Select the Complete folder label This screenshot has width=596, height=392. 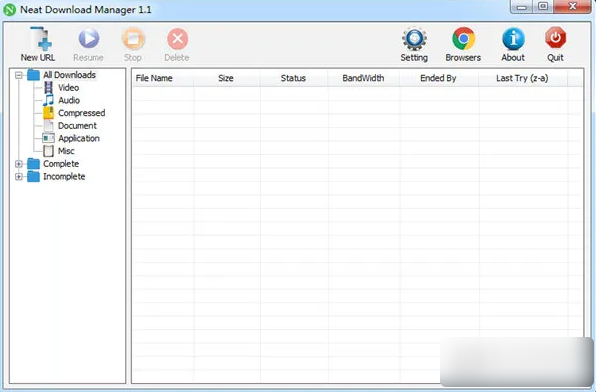tap(61, 164)
